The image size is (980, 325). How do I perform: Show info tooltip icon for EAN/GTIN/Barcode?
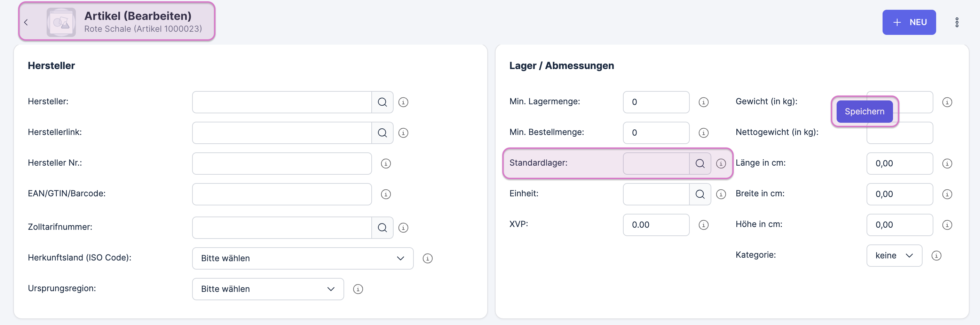pyautogui.click(x=385, y=194)
